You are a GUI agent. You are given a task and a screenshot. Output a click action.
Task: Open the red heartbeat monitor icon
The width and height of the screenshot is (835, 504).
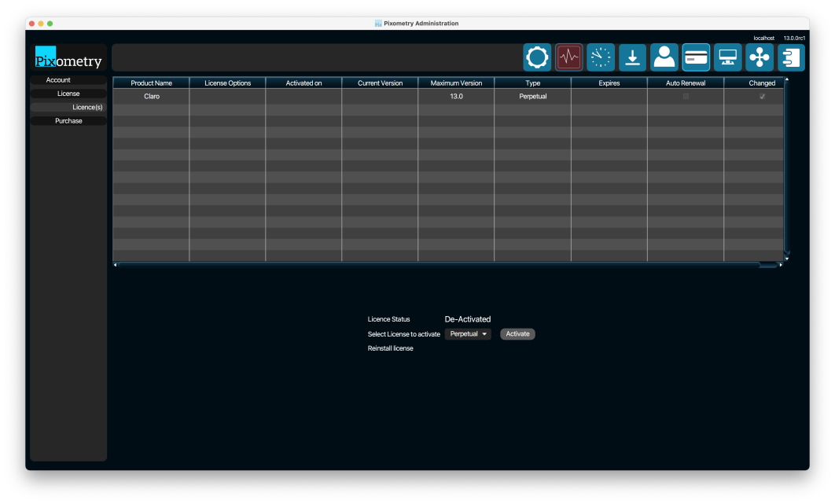pyautogui.click(x=568, y=57)
